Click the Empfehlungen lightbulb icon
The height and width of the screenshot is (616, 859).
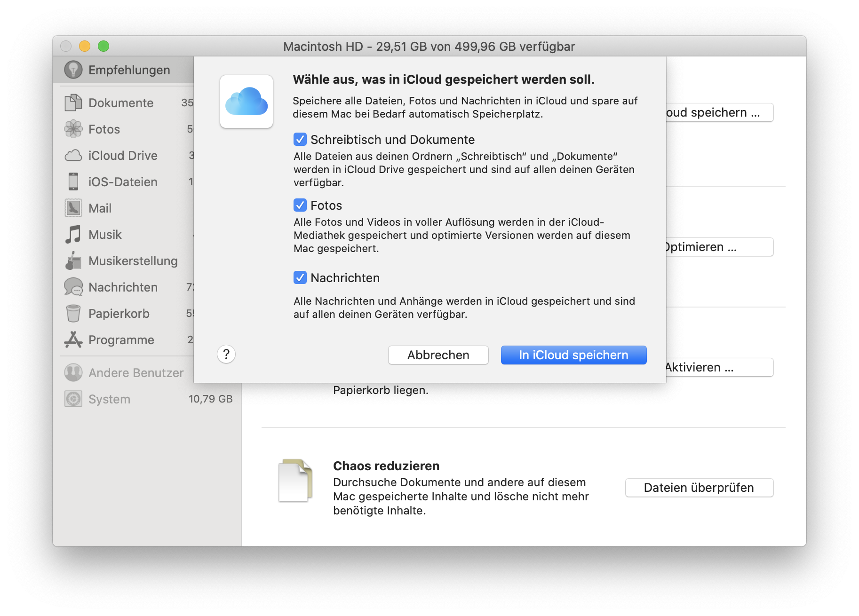click(x=73, y=70)
